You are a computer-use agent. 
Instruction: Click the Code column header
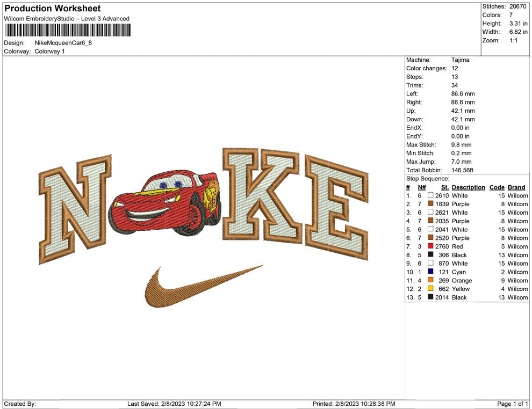497,187
